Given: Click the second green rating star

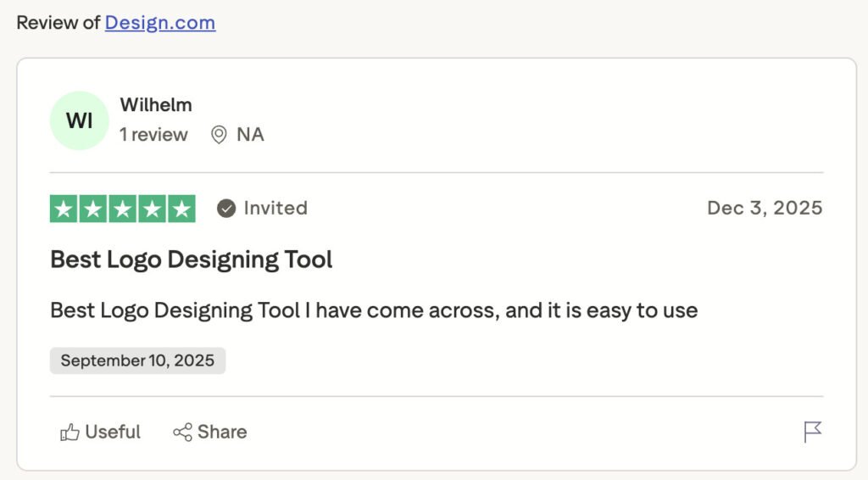Looking at the screenshot, I should tap(93, 209).
